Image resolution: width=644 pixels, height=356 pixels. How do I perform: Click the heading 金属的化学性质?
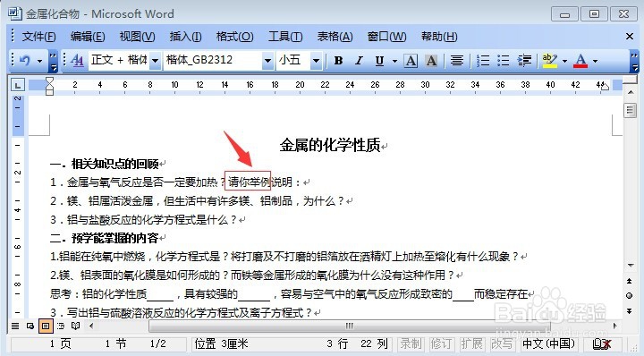(330, 146)
